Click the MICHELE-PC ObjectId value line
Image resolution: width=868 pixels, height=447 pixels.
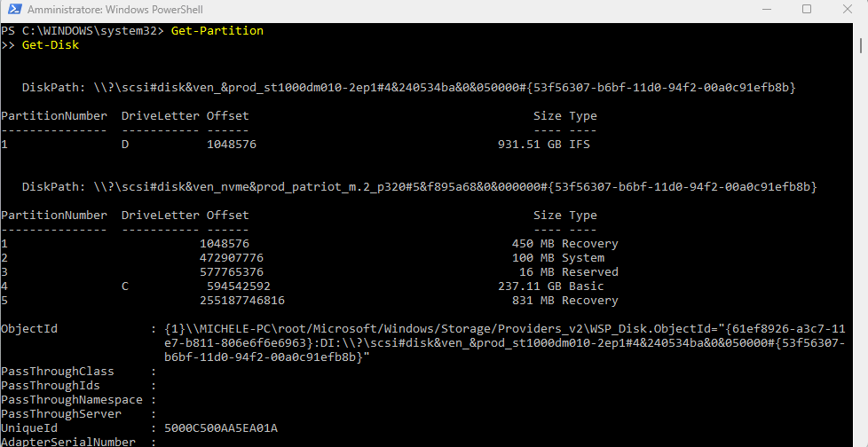505,329
